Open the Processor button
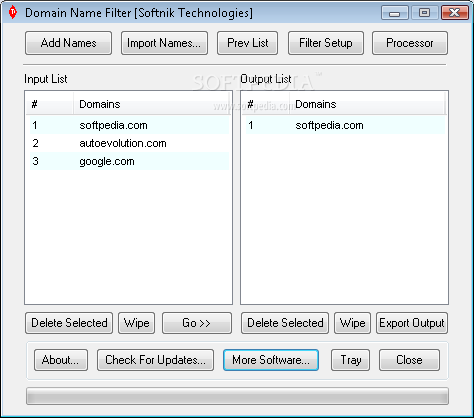The height and width of the screenshot is (418, 474). [x=410, y=43]
